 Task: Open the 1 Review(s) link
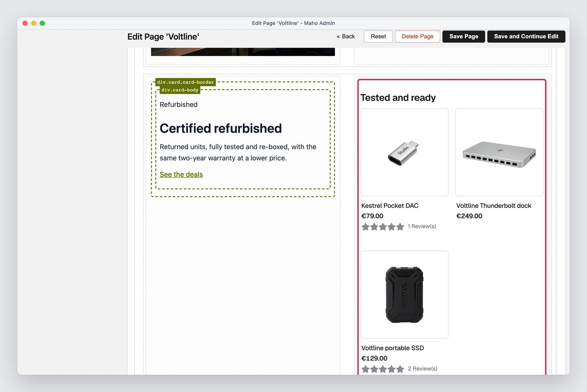pyautogui.click(x=422, y=226)
